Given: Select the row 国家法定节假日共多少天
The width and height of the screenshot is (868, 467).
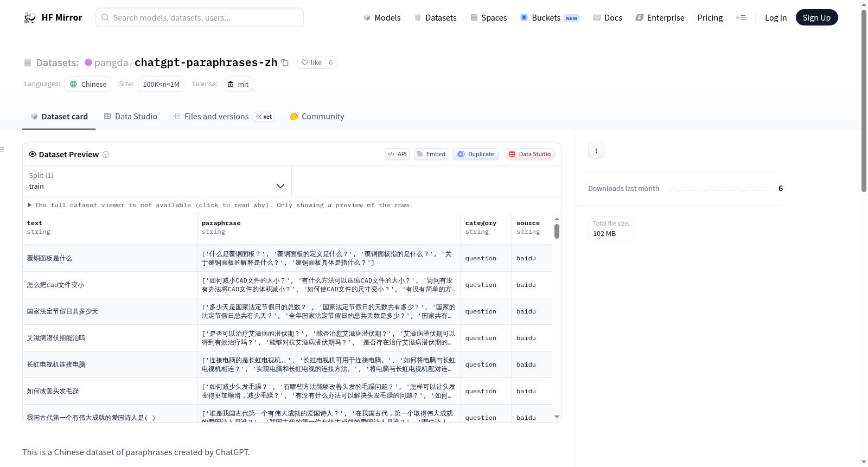Looking at the screenshot, I should 288,311.
